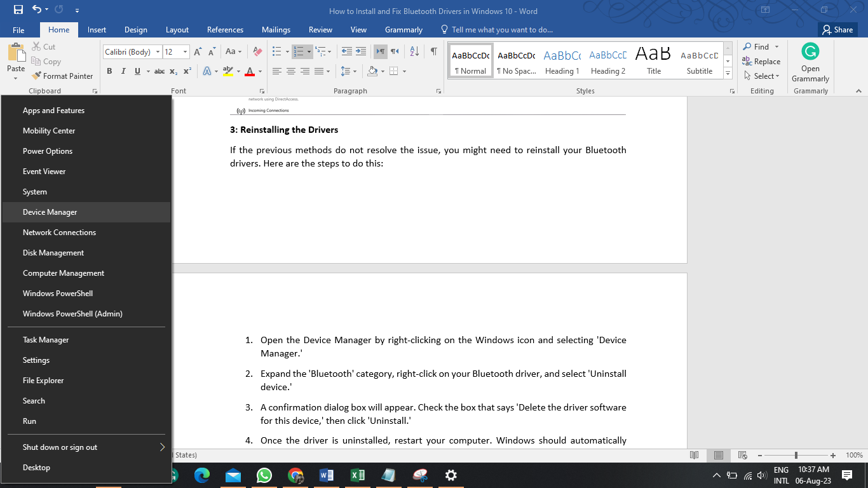Clear all formatting from selection

click(x=257, y=51)
